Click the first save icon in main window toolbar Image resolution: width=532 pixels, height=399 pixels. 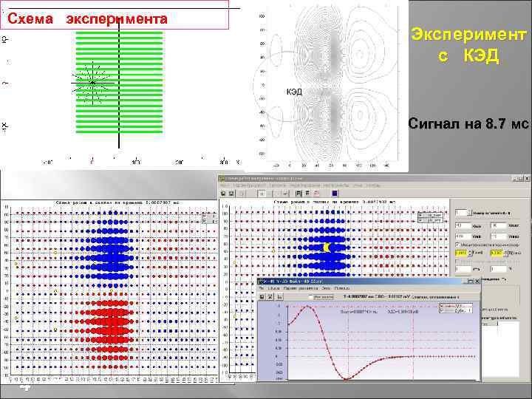click(223, 194)
